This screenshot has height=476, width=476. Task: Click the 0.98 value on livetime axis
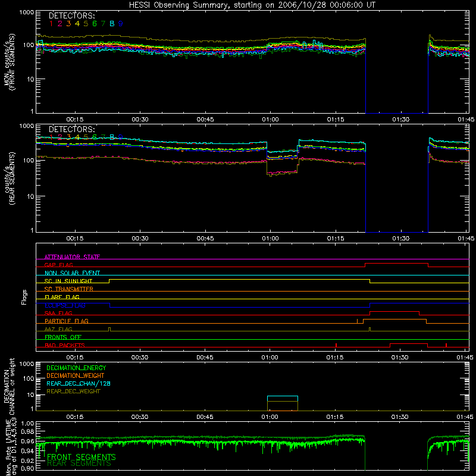[27, 431]
